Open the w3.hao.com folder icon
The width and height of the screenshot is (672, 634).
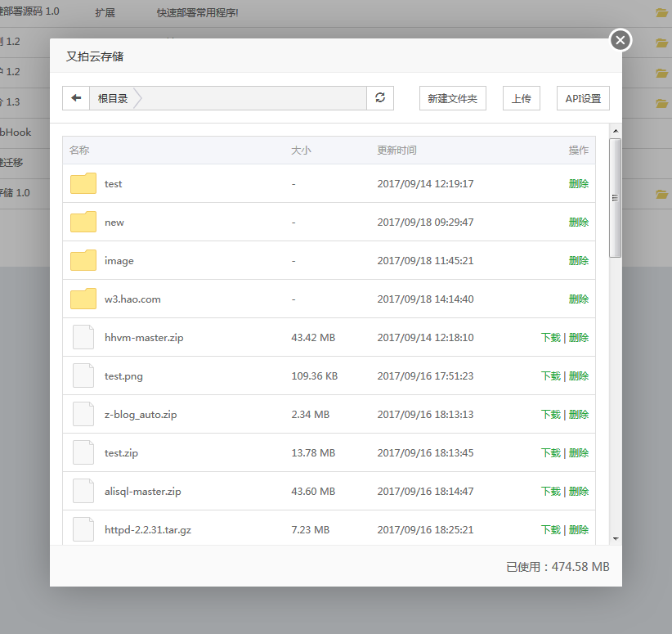coord(83,299)
